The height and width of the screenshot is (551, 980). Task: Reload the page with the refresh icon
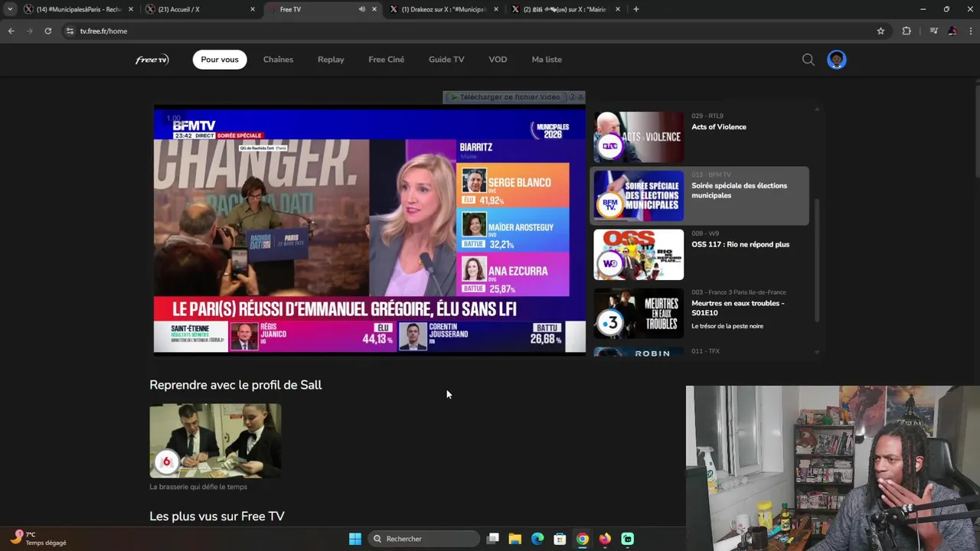47,31
